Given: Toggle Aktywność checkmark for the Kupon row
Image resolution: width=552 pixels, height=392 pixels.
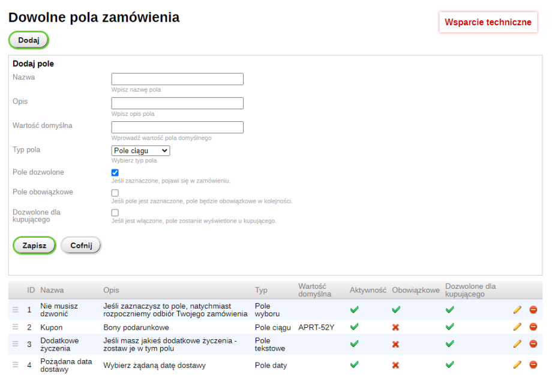Looking at the screenshot, I should click(354, 327).
